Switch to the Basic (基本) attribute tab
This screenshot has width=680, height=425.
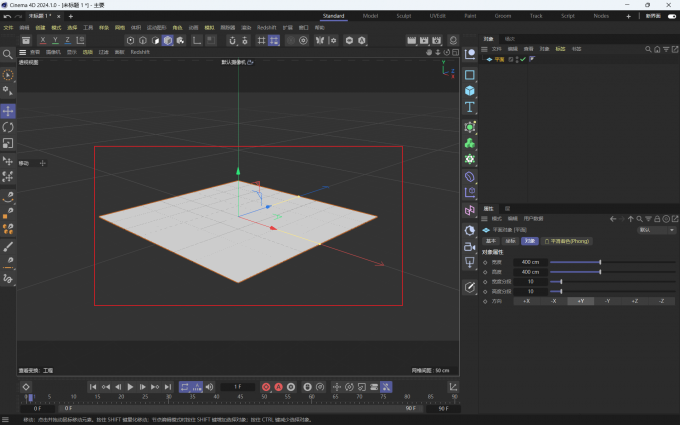click(x=491, y=241)
